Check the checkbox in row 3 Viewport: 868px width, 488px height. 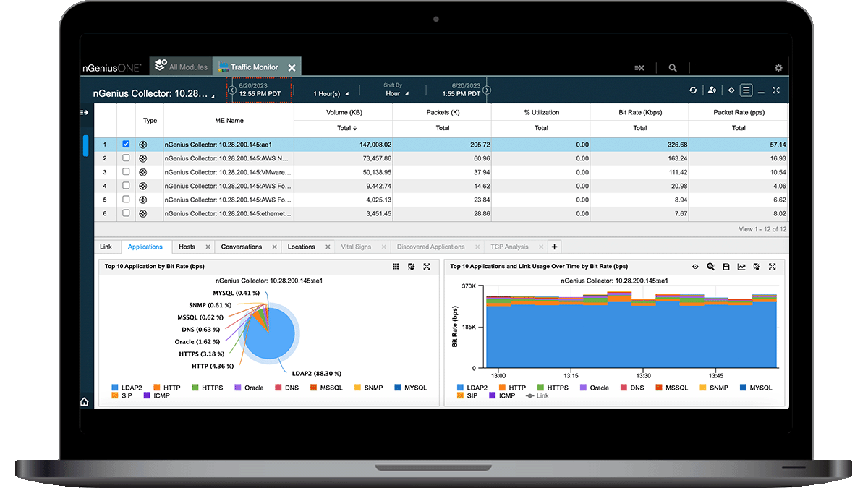[126, 172]
